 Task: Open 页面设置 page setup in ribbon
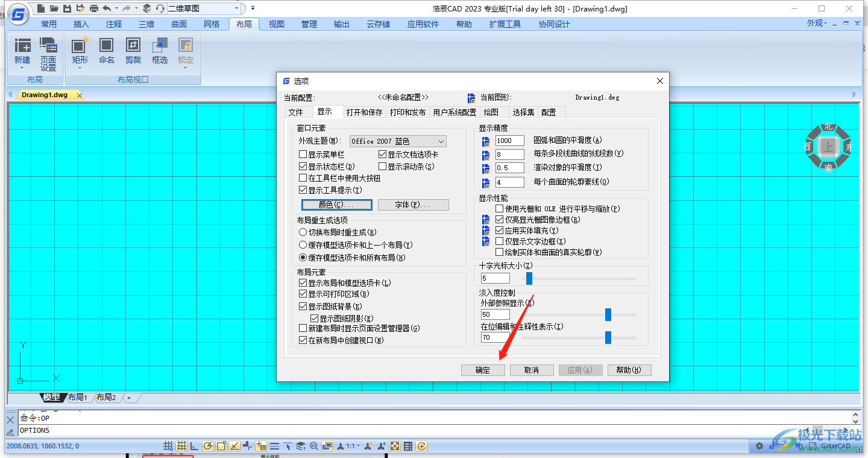tap(48, 54)
